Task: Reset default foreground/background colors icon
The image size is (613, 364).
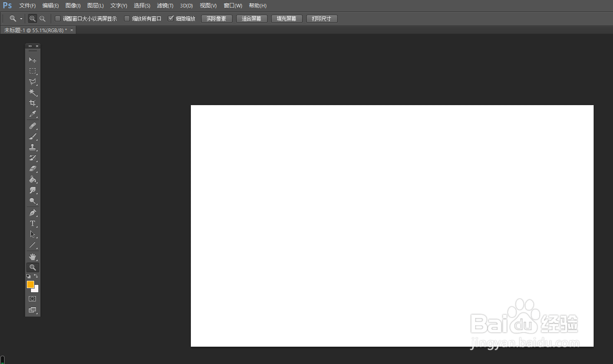Action: click(28, 276)
